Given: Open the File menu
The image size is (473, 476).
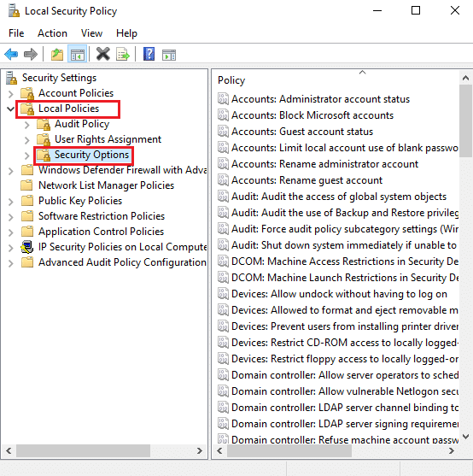Looking at the screenshot, I should (x=16, y=33).
